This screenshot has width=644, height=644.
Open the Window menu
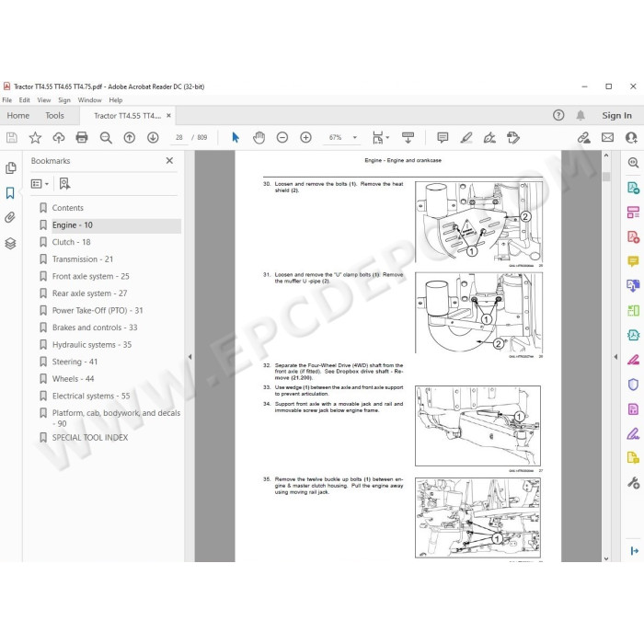(89, 100)
